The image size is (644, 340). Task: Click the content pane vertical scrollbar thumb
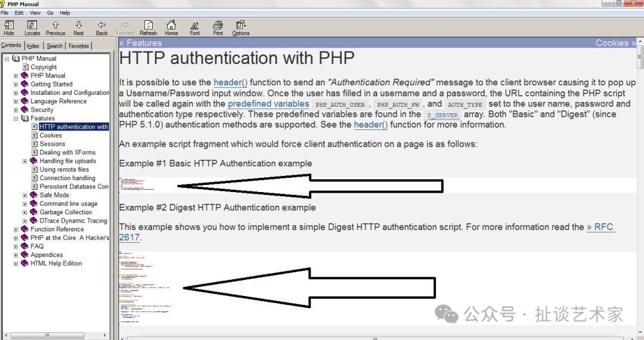point(640,57)
